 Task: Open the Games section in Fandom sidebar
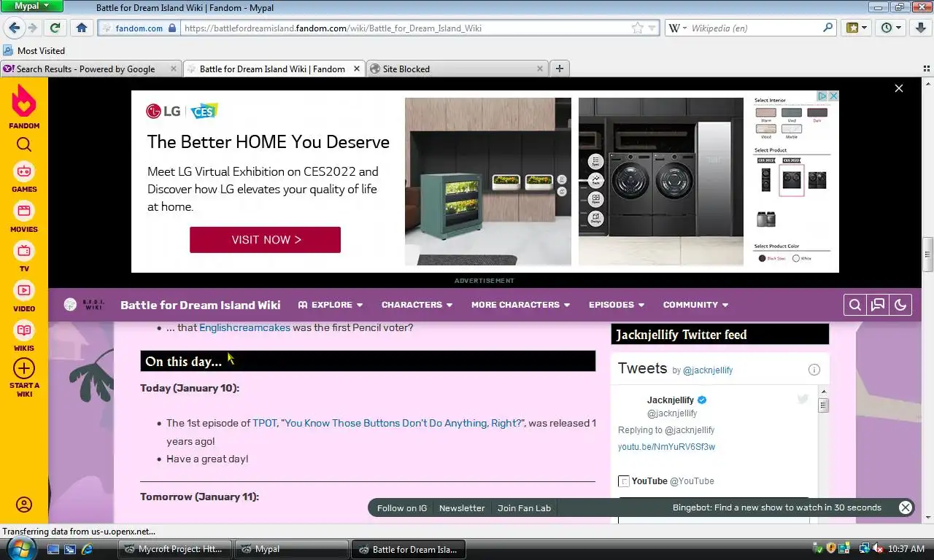pyautogui.click(x=24, y=177)
